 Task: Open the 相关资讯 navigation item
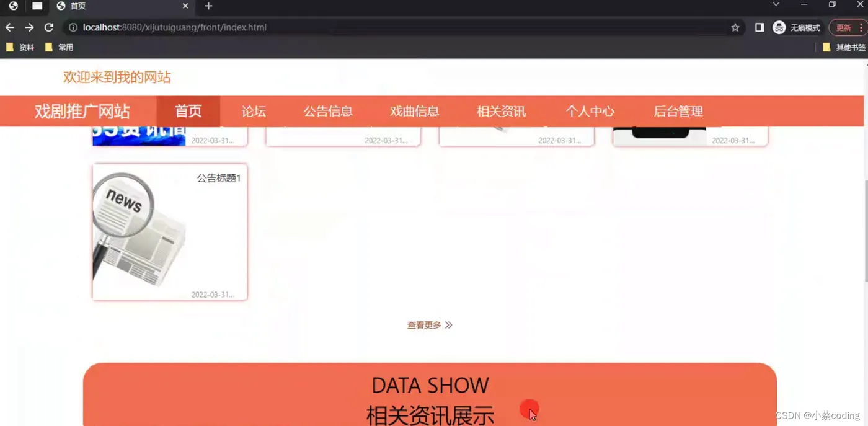[x=501, y=112]
